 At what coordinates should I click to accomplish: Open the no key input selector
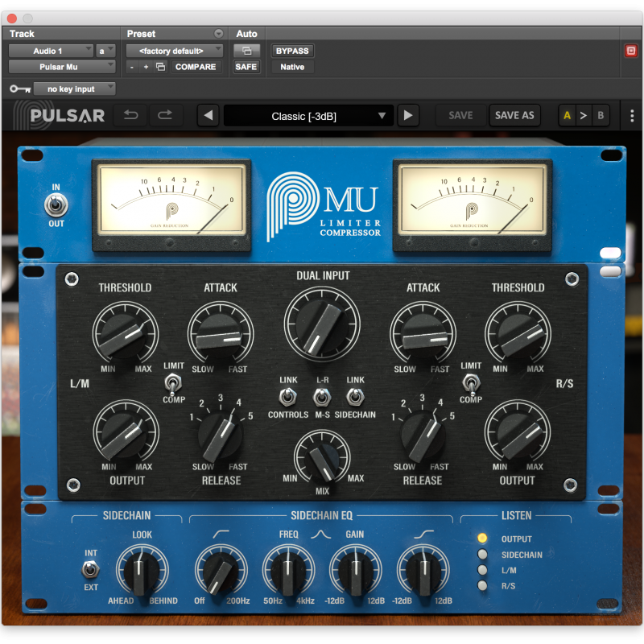(x=74, y=89)
